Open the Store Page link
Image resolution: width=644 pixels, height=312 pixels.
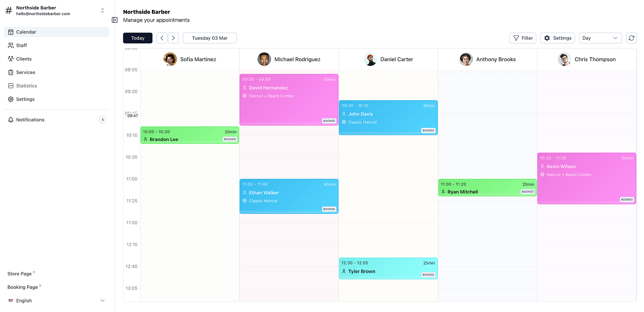(x=20, y=273)
